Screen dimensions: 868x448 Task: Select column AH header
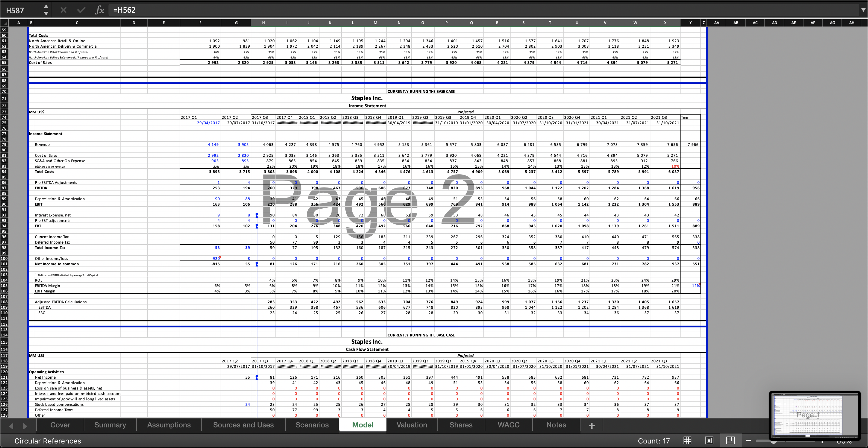pos(851,23)
